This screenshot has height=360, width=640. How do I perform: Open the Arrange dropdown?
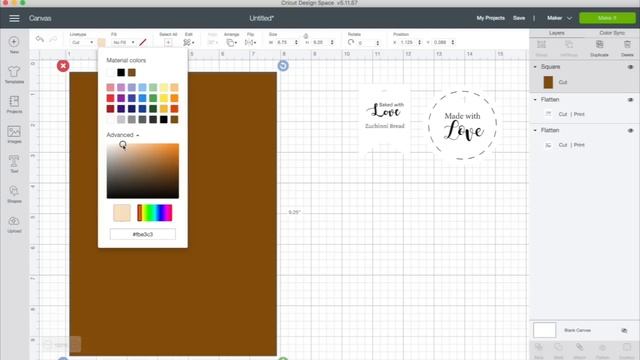tap(231, 42)
